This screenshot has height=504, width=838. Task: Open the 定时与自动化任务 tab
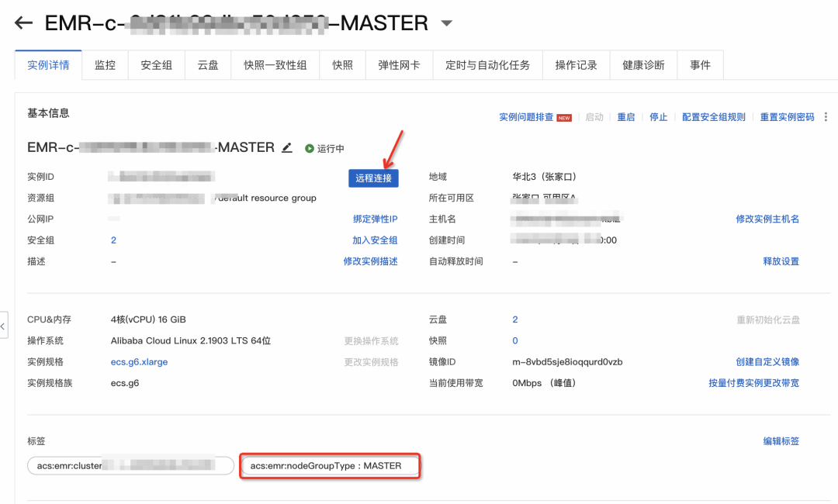coord(488,65)
